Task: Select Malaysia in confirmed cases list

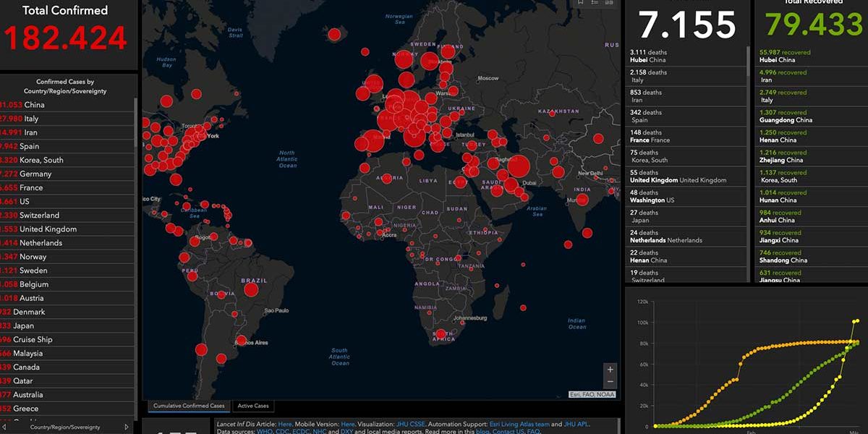Action: pos(67,353)
